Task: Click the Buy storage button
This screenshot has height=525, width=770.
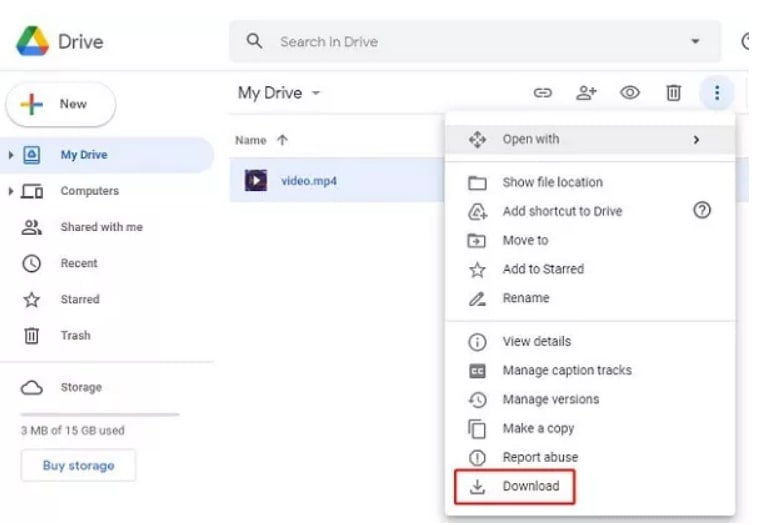Action: [78, 465]
